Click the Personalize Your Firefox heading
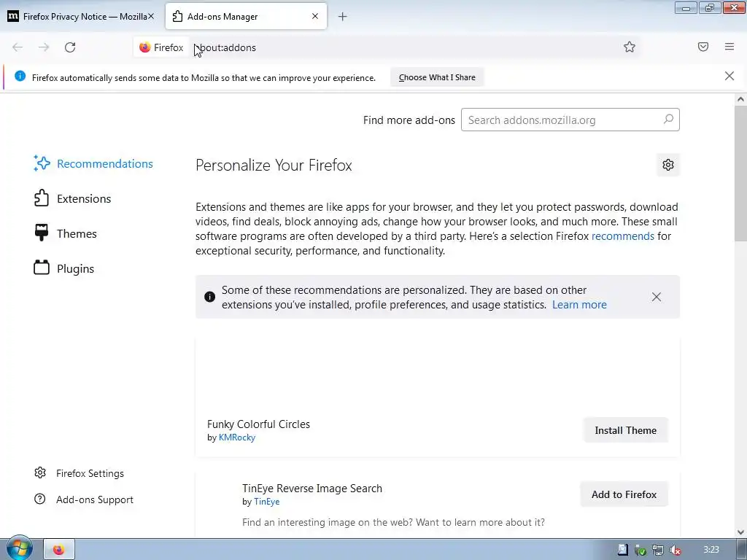Image resolution: width=747 pixels, height=560 pixels. (x=274, y=166)
